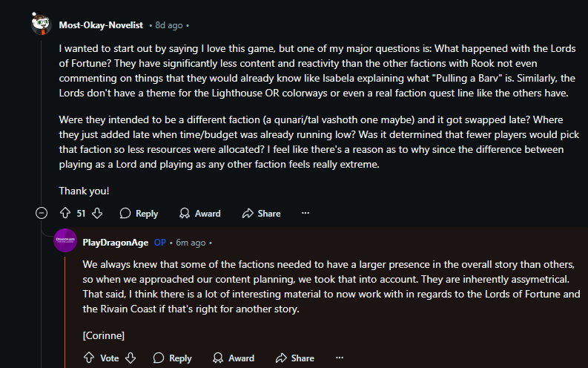Share PlayDragonAge's reply
Viewport: 588px width, 368px height.
pyautogui.click(x=294, y=358)
